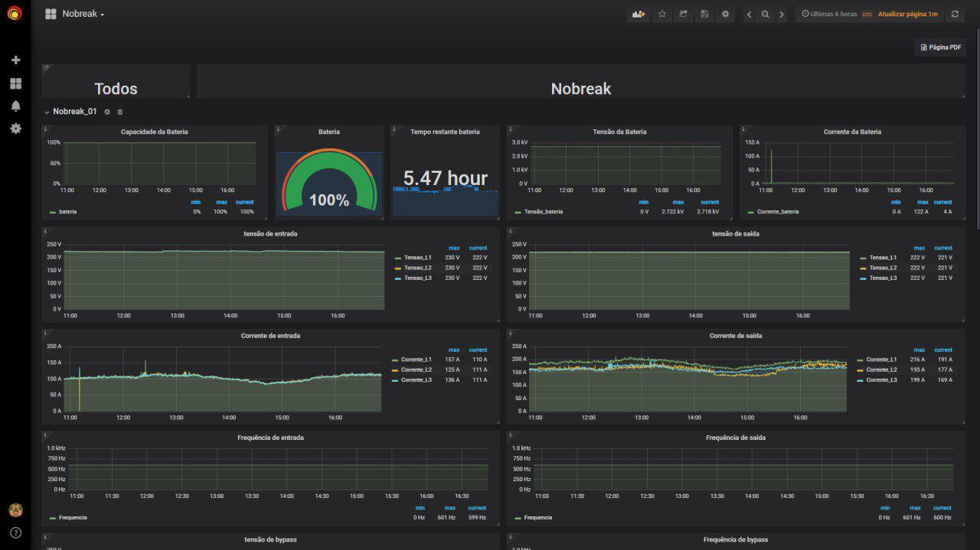The width and height of the screenshot is (980, 550).
Task: Sort Capacidade da Bateria legend by min
Action: tap(196, 202)
